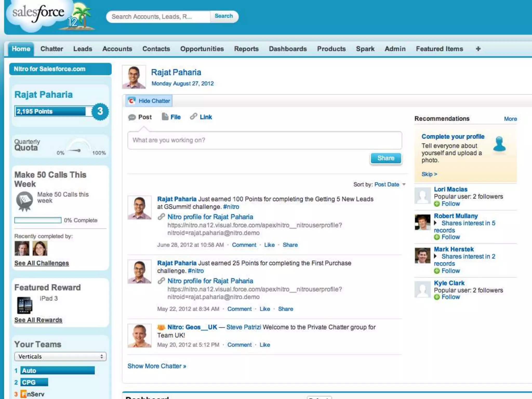Click the iPad 3 reward image
This screenshot has width=532, height=399.
pos(25,305)
